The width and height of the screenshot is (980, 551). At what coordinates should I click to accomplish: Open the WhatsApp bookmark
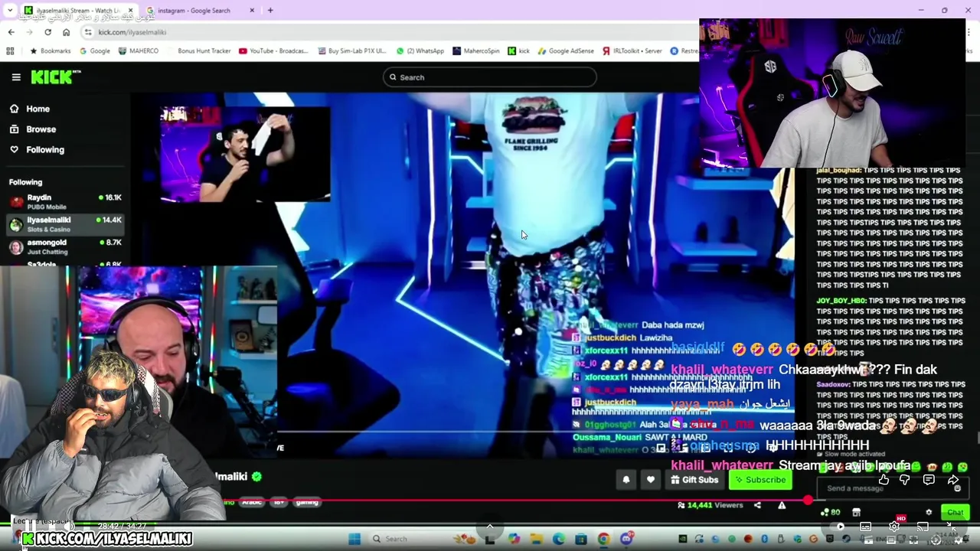(420, 51)
